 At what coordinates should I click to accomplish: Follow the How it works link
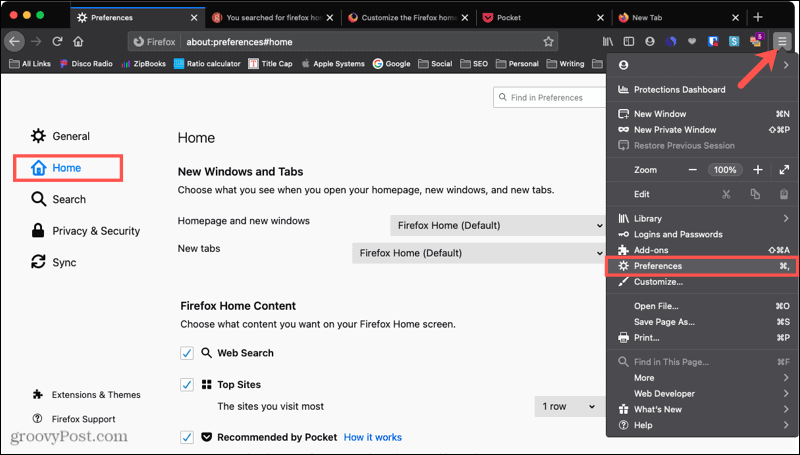(373, 437)
